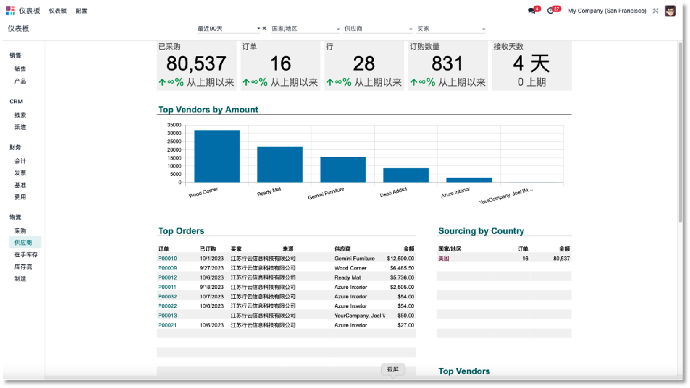Open the apps home menu icon
690x388 pixels.
tap(10, 11)
